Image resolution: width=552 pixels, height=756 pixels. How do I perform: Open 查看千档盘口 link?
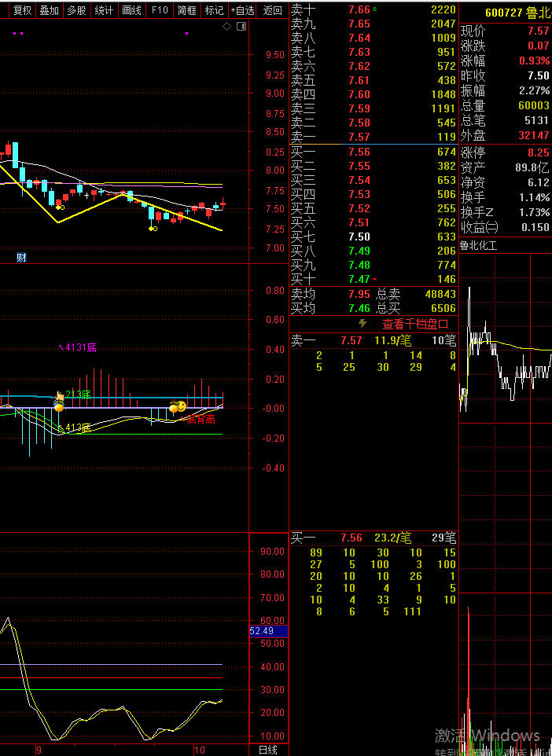point(415,324)
